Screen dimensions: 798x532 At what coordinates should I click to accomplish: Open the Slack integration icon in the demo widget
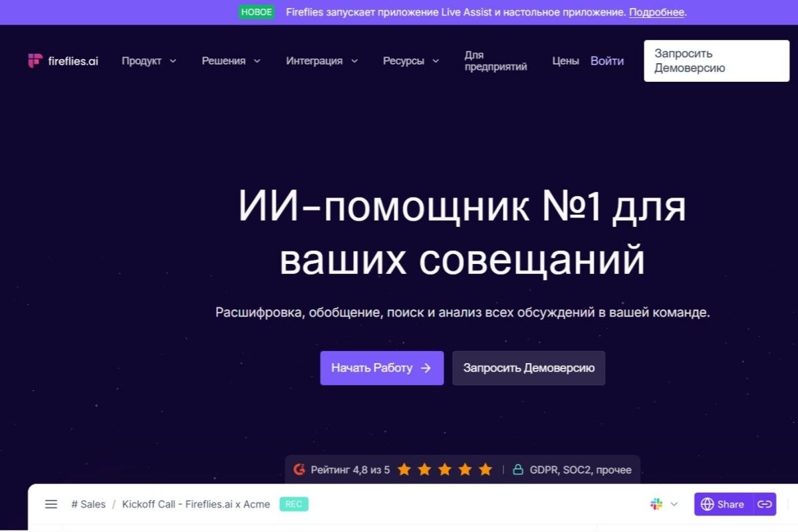[x=657, y=504]
